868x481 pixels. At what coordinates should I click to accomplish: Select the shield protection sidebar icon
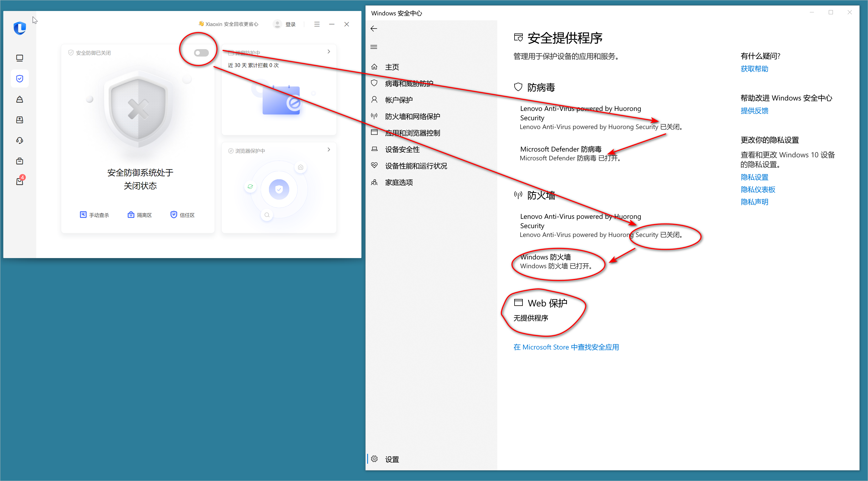click(19, 79)
